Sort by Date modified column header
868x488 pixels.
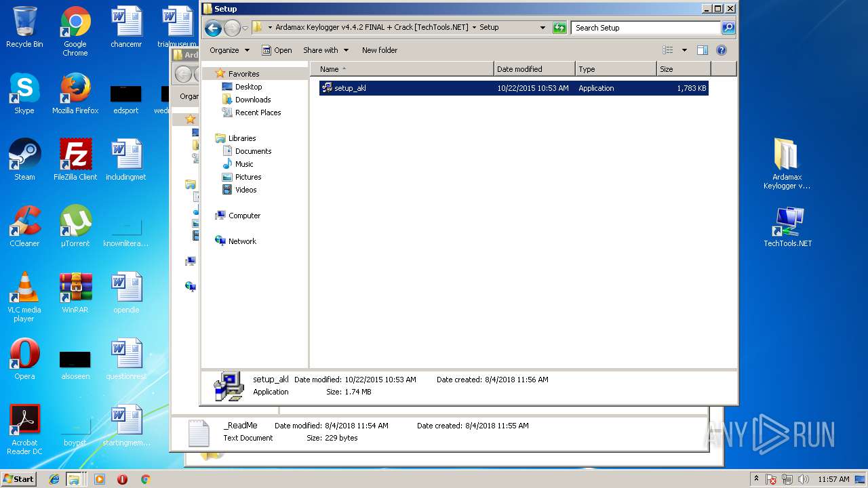[534, 69]
